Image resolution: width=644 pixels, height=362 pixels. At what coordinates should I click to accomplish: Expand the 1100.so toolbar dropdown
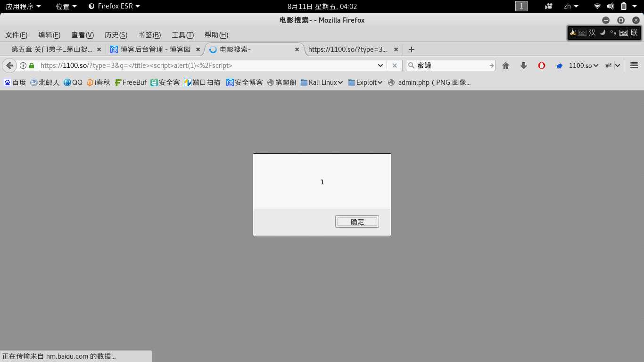click(584, 66)
